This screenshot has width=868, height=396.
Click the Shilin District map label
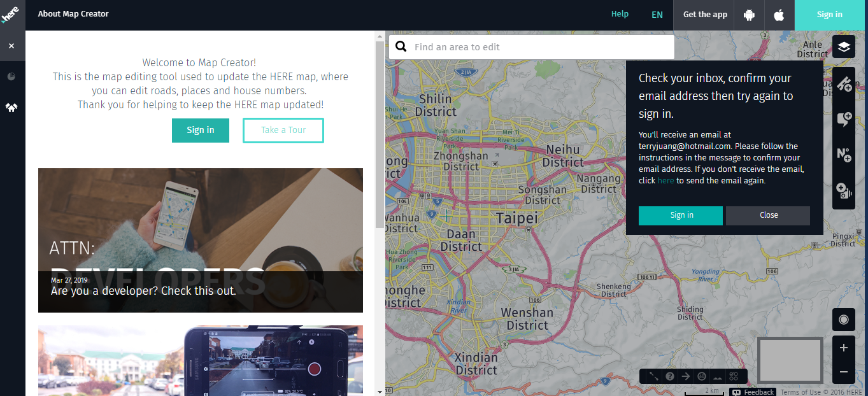[x=436, y=104]
